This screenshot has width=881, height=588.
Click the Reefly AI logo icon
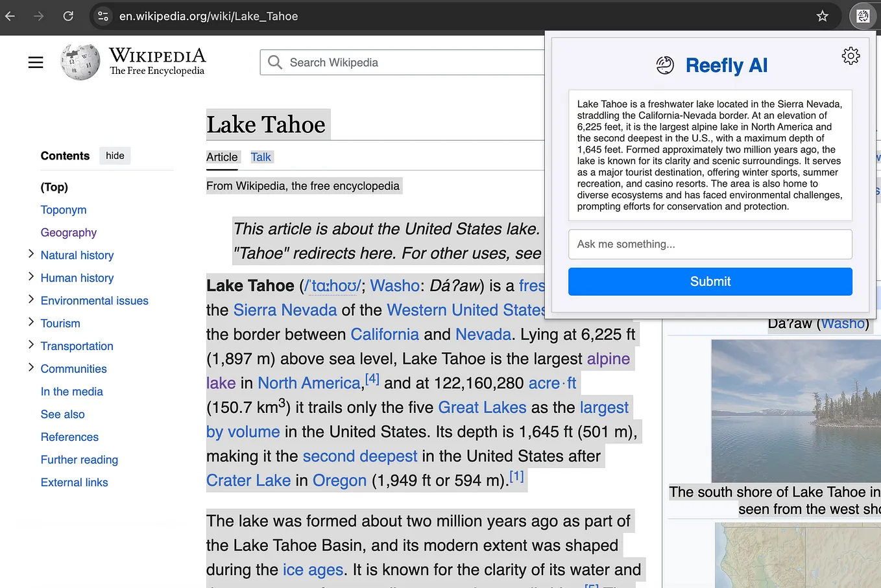pos(665,65)
